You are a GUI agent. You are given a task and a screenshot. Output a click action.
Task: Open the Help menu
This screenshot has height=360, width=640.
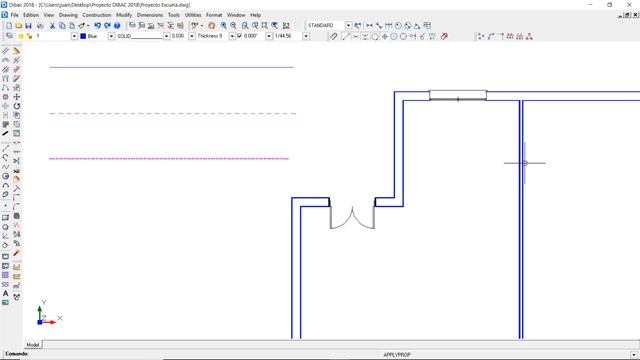click(256, 15)
